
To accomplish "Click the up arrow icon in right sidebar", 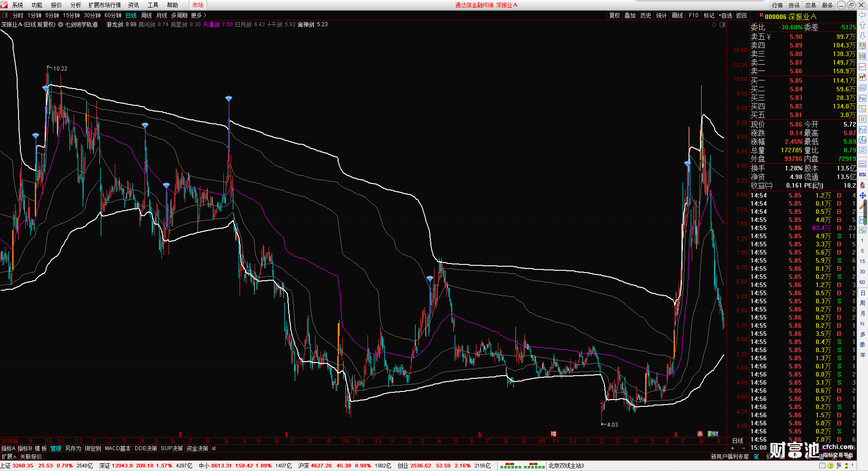I will point(863,26).
